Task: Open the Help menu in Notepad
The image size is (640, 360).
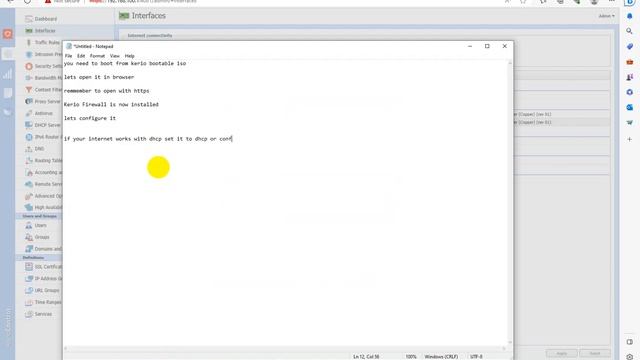Action: pyautogui.click(x=129, y=56)
